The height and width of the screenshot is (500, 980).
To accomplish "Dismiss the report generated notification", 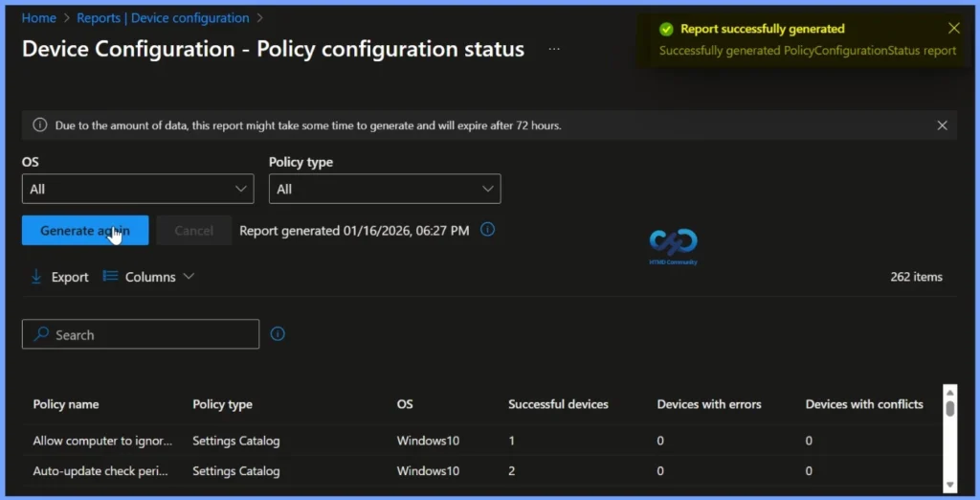I will [x=954, y=28].
